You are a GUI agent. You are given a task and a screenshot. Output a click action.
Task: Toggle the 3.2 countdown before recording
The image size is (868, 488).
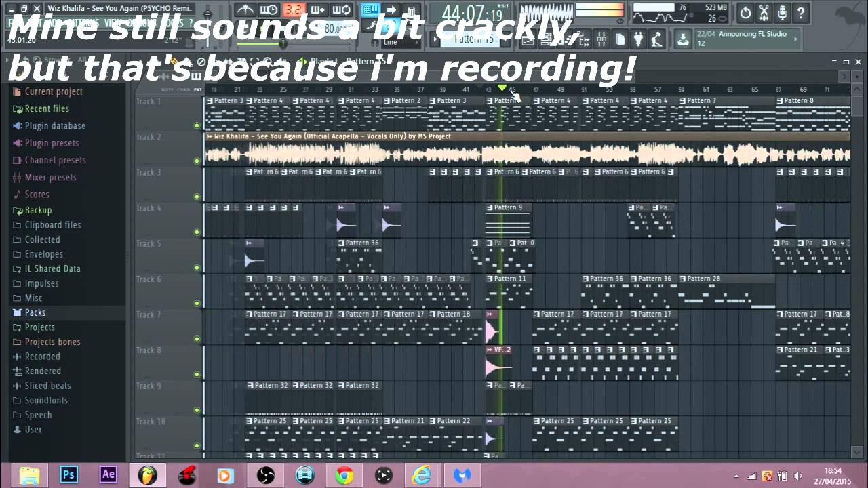(293, 10)
